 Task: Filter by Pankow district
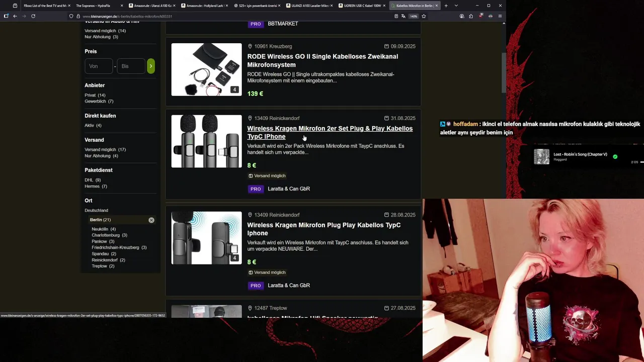pyautogui.click(x=103, y=241)
